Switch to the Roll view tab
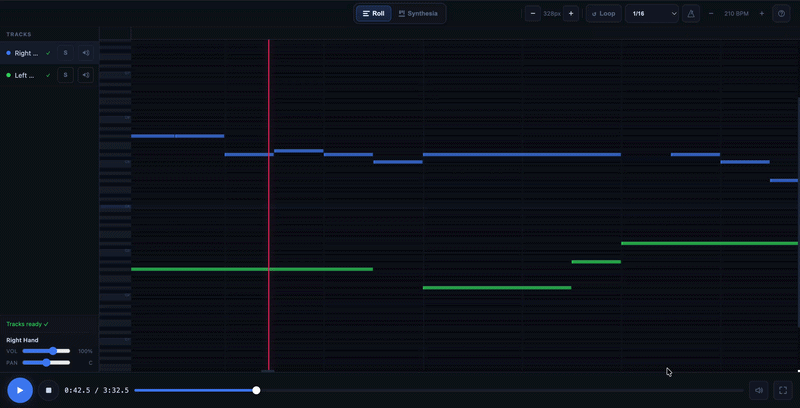 coord(373,14)
